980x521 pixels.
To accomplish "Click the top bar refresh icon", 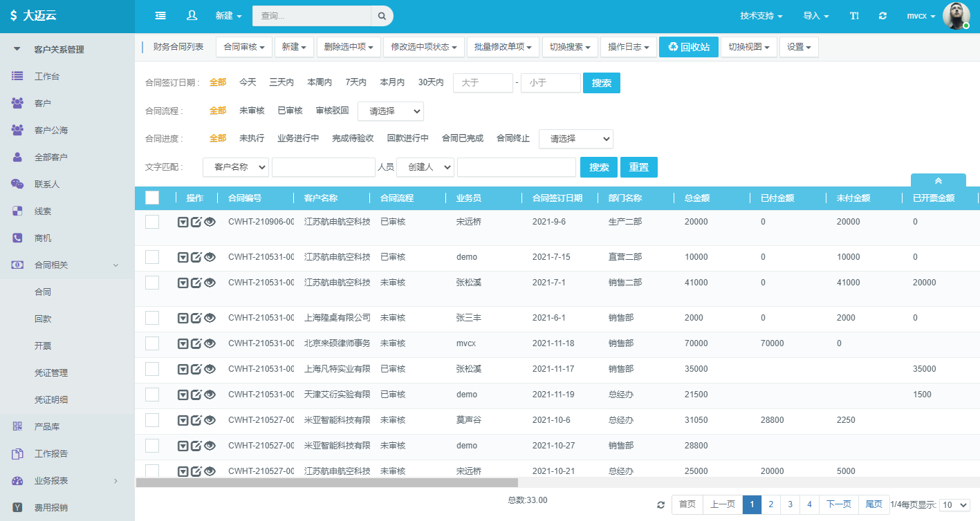I will coord(882,15).
